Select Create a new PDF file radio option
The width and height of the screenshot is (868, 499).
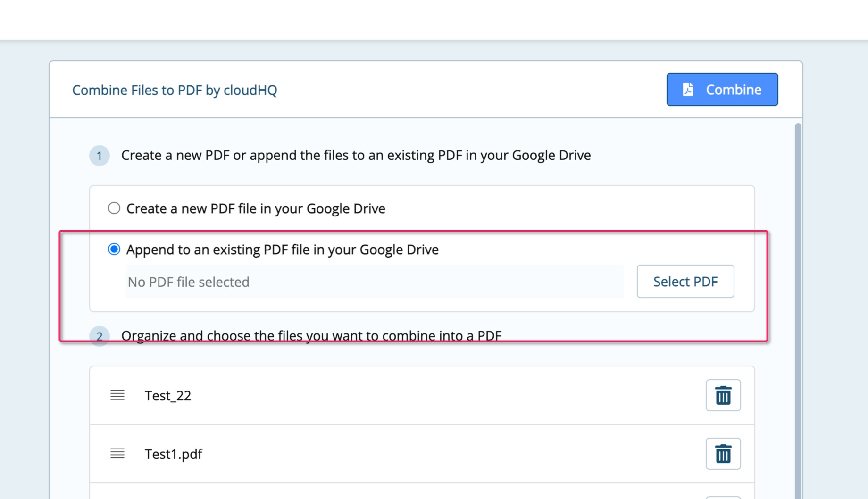(x=114, y=208)
